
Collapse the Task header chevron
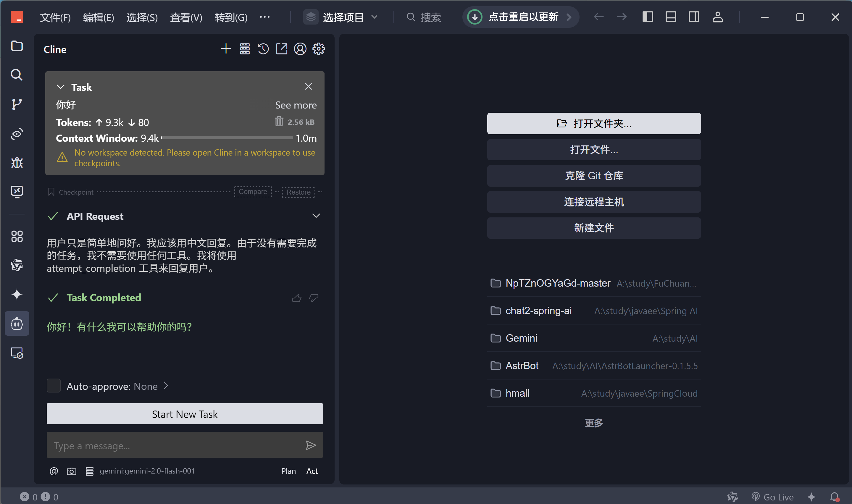coord(60,87)
